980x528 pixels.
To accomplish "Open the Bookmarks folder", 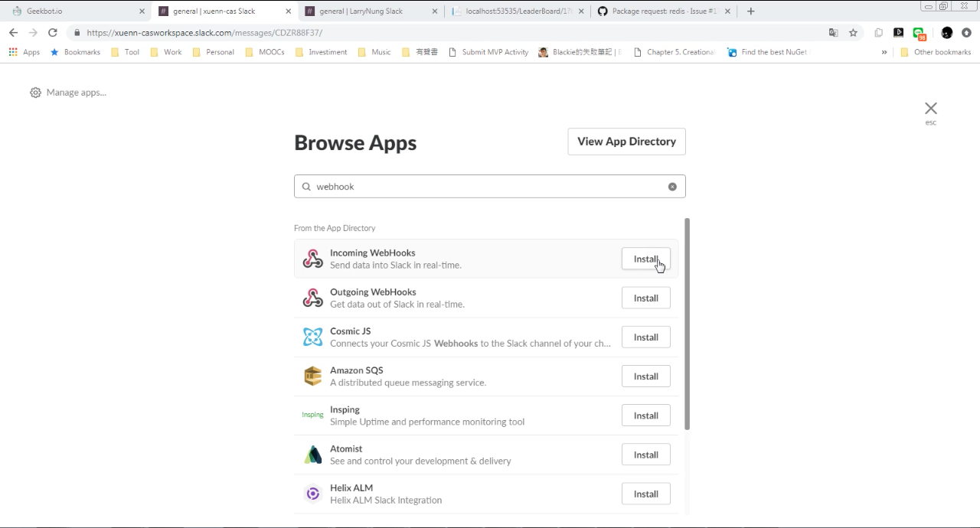I will tap(75, 52).
